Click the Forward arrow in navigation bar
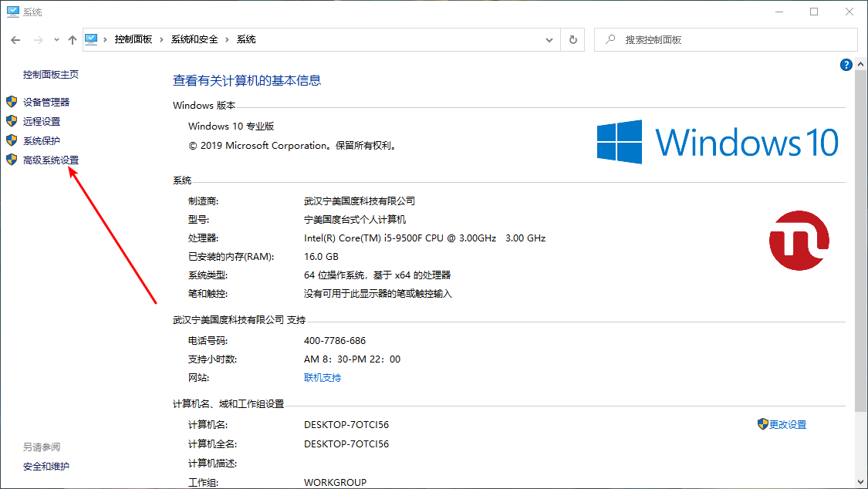Viewport: 868px width, 489px height. (37, 39)
